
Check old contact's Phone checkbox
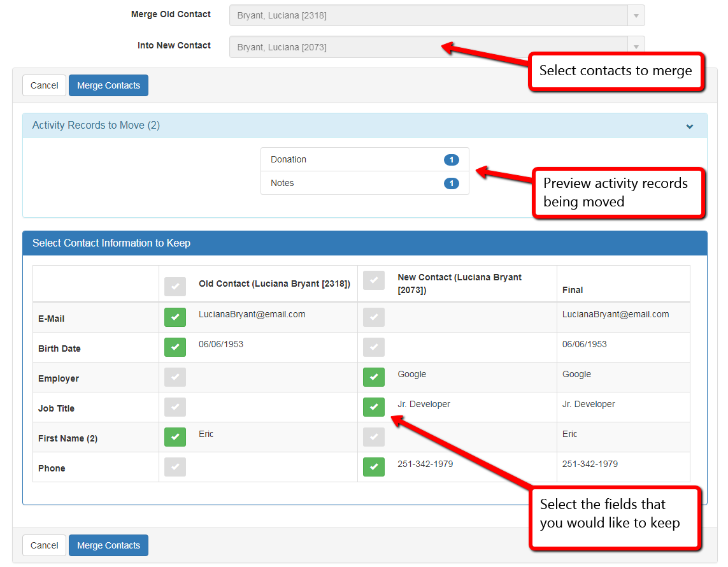(175, 467)
